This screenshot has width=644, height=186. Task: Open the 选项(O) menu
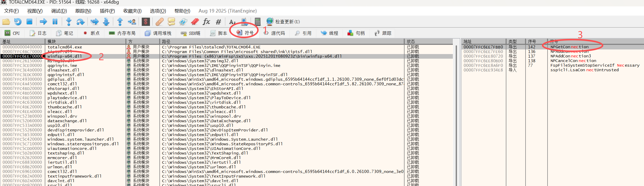[x=158, y=11]
